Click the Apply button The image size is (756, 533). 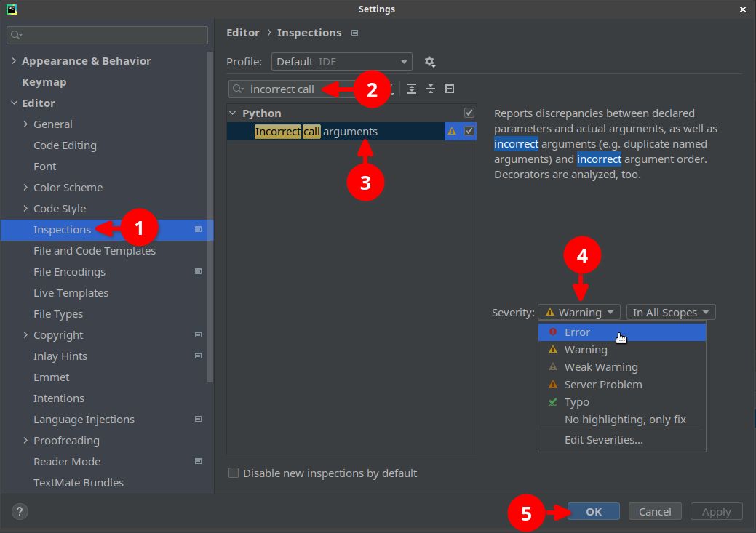[x=716, y=511]
